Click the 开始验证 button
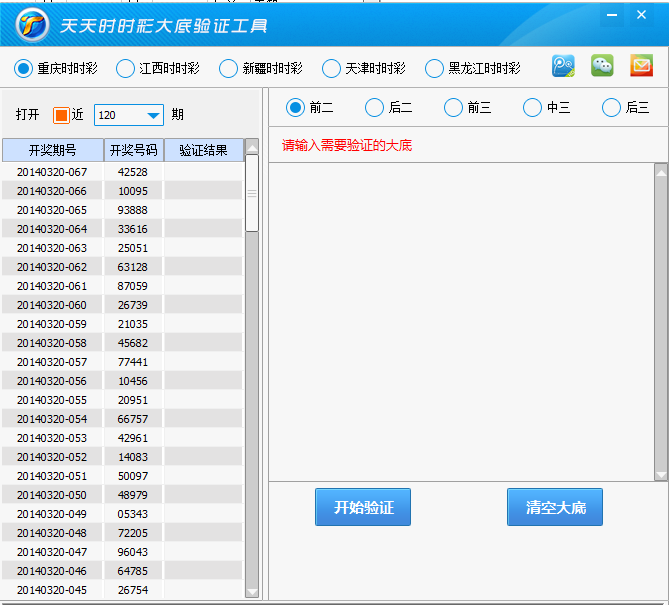 point(363,507)
